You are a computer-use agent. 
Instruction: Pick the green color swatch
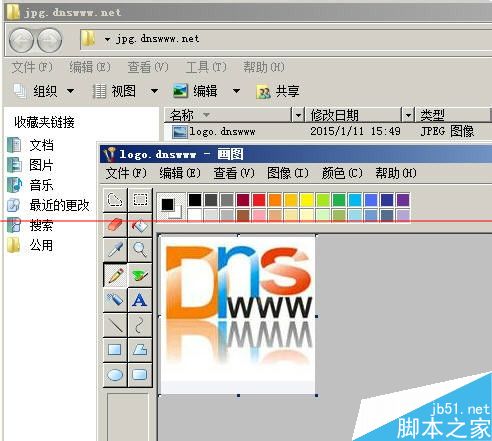click(x=339, y=200)
